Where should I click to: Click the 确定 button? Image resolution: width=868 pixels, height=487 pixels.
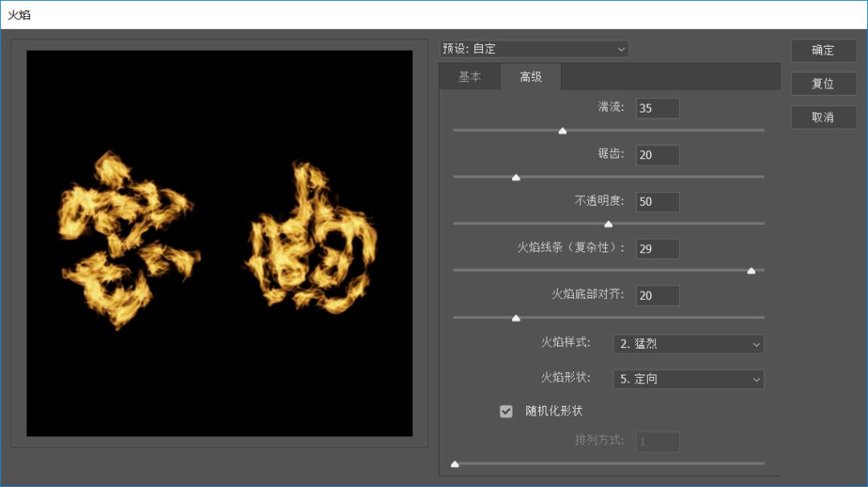[823, 50]
